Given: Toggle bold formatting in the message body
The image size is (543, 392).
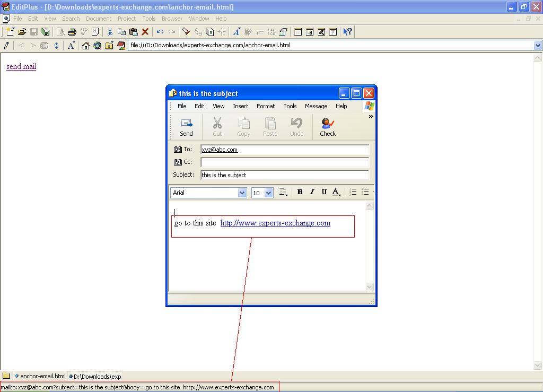Looking at the screenshot, I should point(300,192).
